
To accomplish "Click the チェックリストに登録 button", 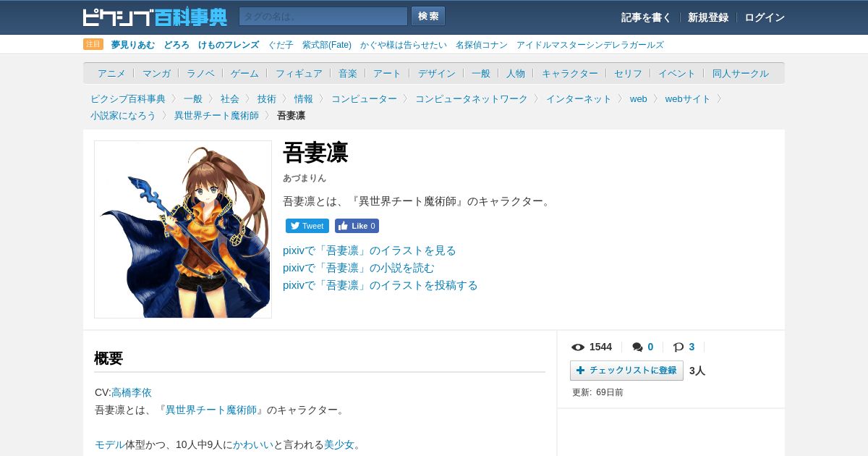I will (x=626, y=371).
